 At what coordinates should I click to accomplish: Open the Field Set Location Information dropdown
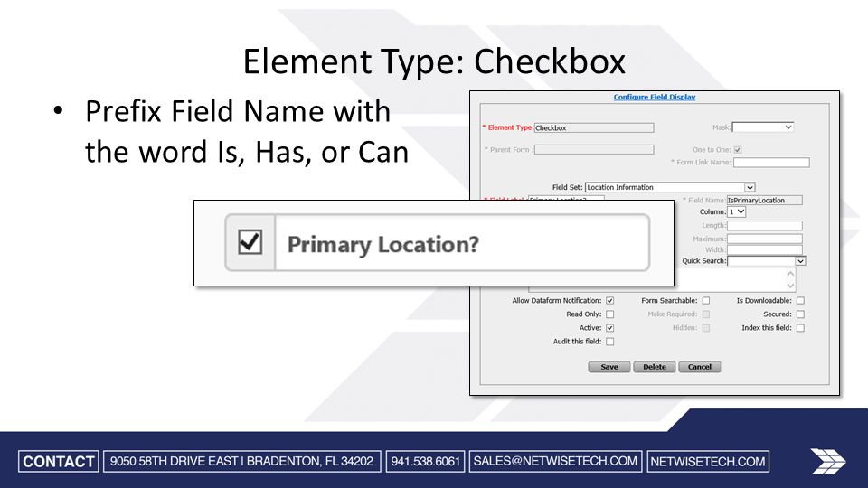tap(670, 188)
